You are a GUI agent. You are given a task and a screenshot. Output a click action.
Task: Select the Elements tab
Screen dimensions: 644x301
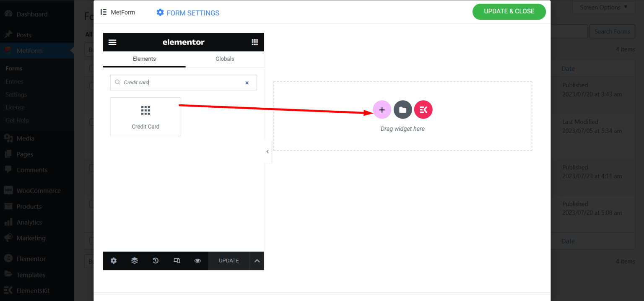tap(144, 59)
